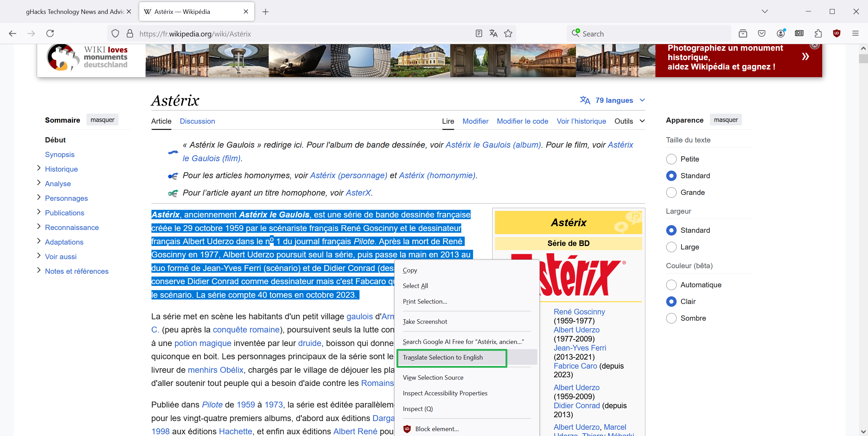Open the tracking protection shield icon

coord(115,34)
